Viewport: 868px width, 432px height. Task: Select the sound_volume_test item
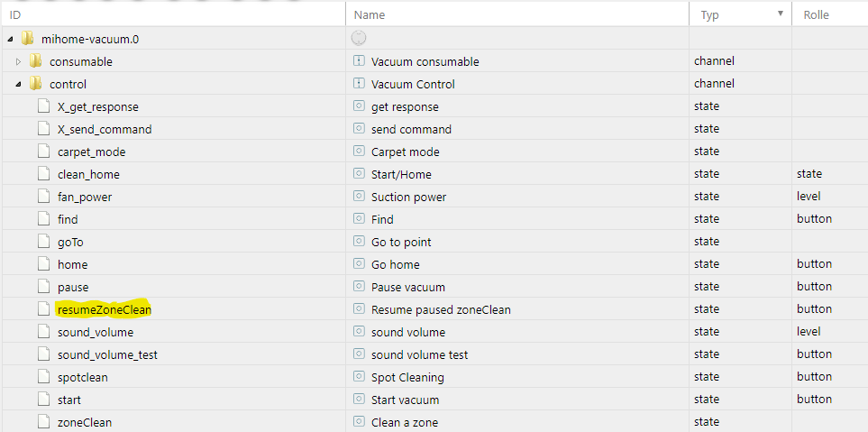[x=107, y=354]
